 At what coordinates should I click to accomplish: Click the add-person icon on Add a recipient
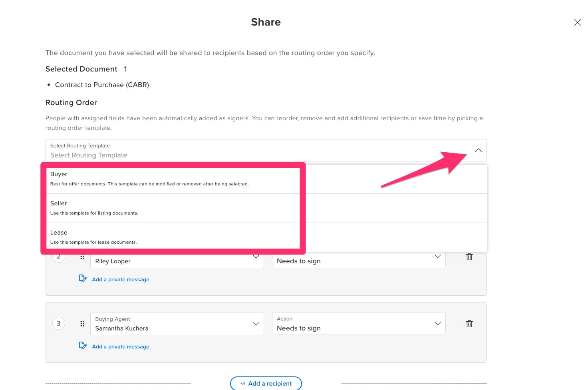click(x=243, y=383)
